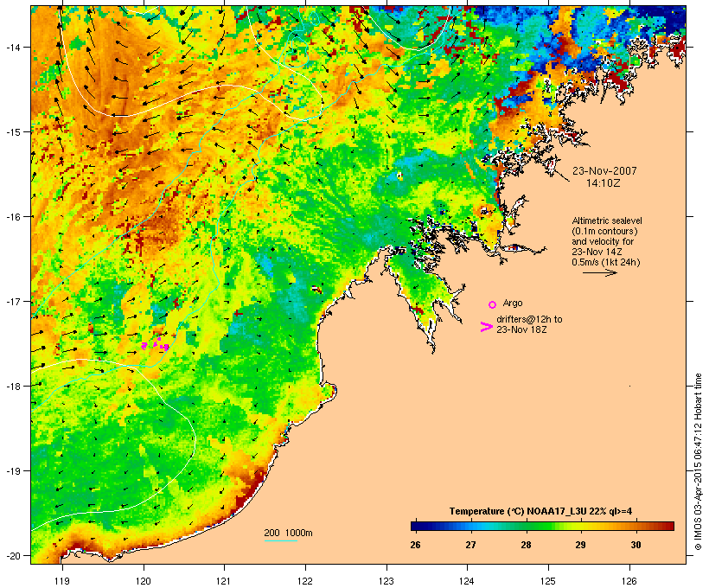Click the longitude axis label '125'

[548, 581]
